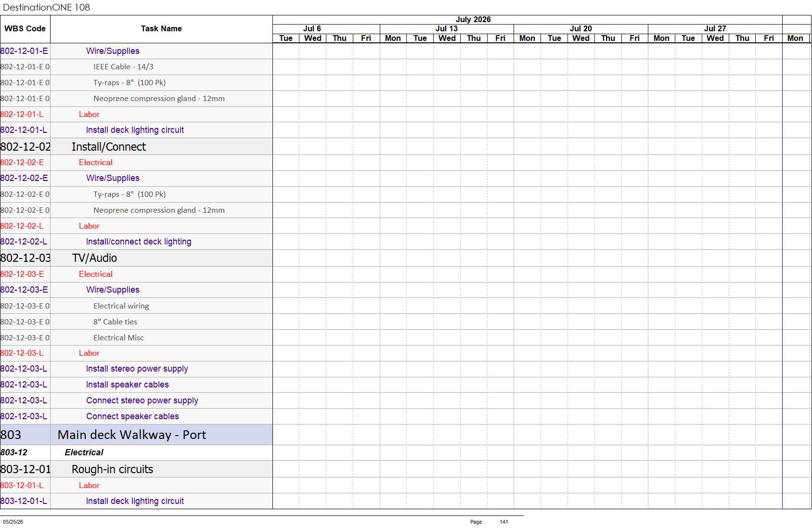812x528 pixels.
Task: Select Labor under 803-12-01-L
Action: [89, 486]
